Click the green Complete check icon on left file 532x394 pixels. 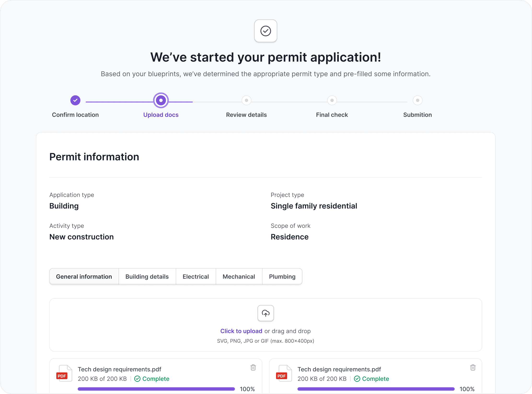pyautogui.click(x=137, y=379)
